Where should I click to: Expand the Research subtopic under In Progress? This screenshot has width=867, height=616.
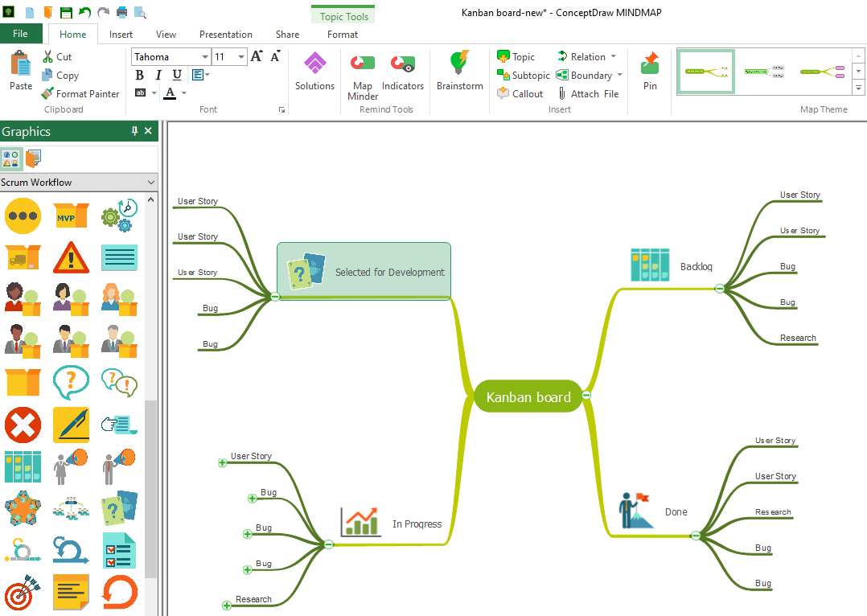point(227,606)
